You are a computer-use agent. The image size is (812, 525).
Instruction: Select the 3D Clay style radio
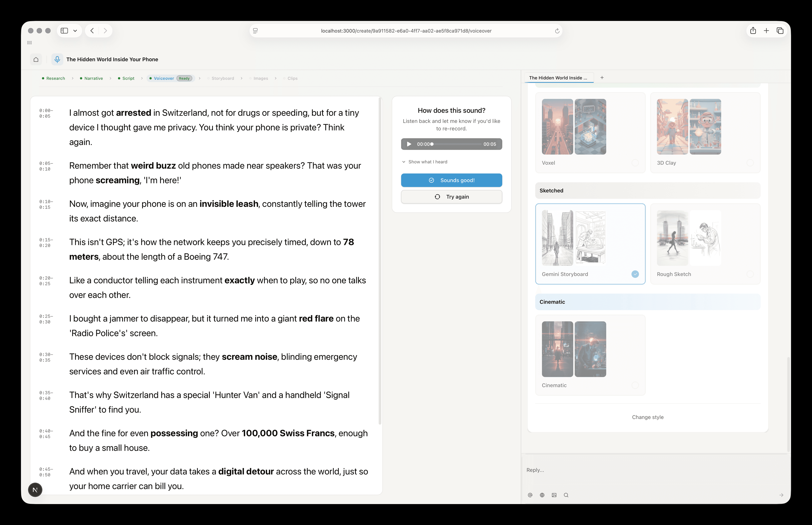click(x=750, y=163)
